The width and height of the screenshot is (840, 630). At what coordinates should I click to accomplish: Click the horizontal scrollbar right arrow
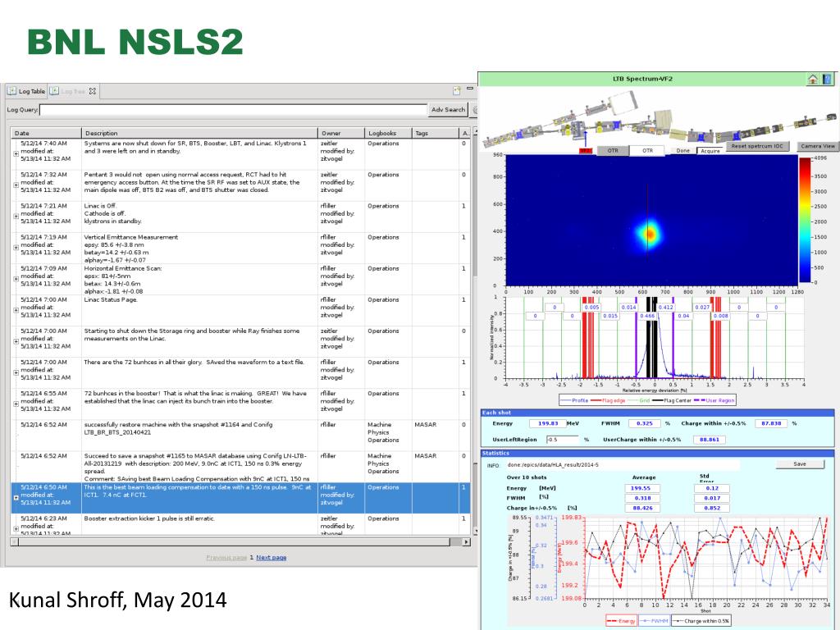point(466,542)
